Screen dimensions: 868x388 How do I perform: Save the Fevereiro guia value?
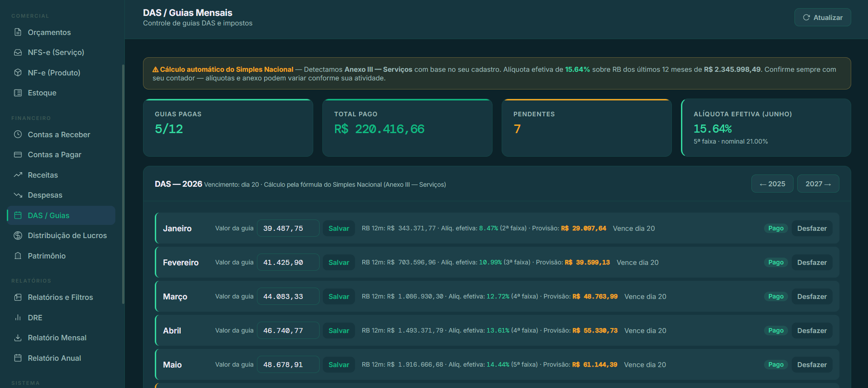(x=339, y=262)
